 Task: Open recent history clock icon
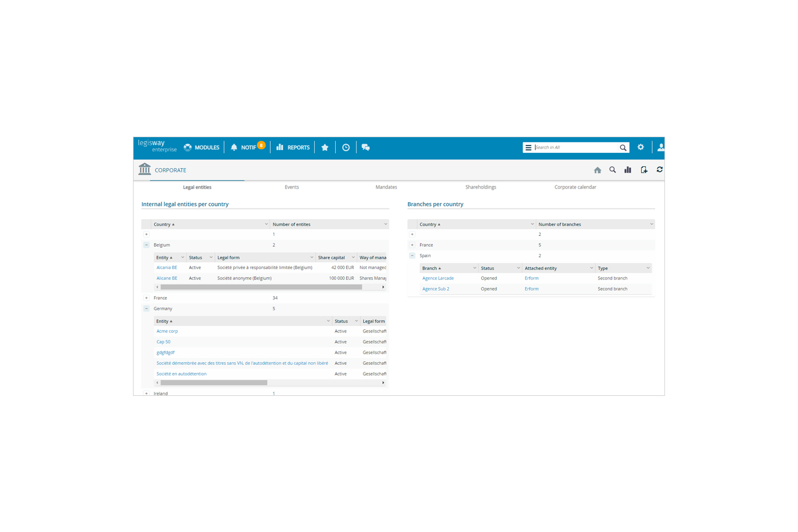346,148
